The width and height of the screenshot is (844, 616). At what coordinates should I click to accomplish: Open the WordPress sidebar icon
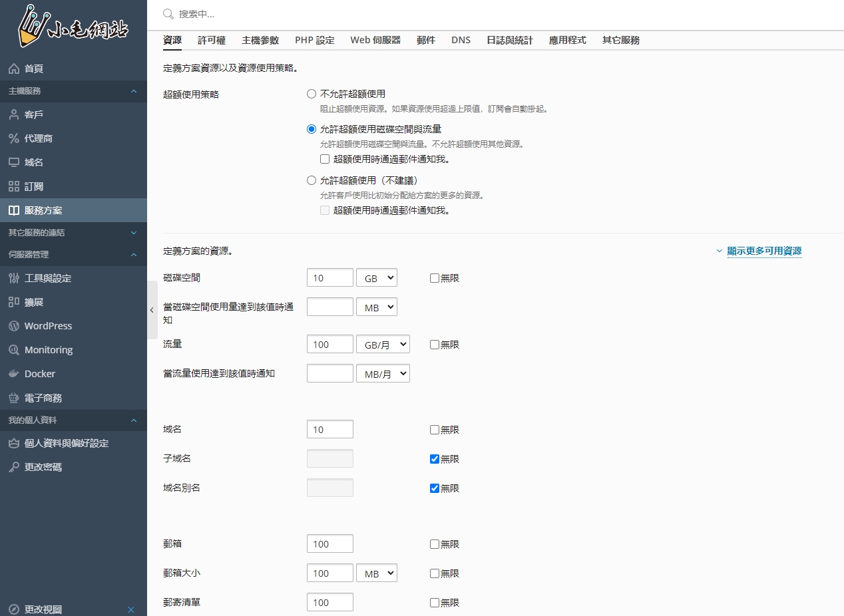tap(14, 327)
